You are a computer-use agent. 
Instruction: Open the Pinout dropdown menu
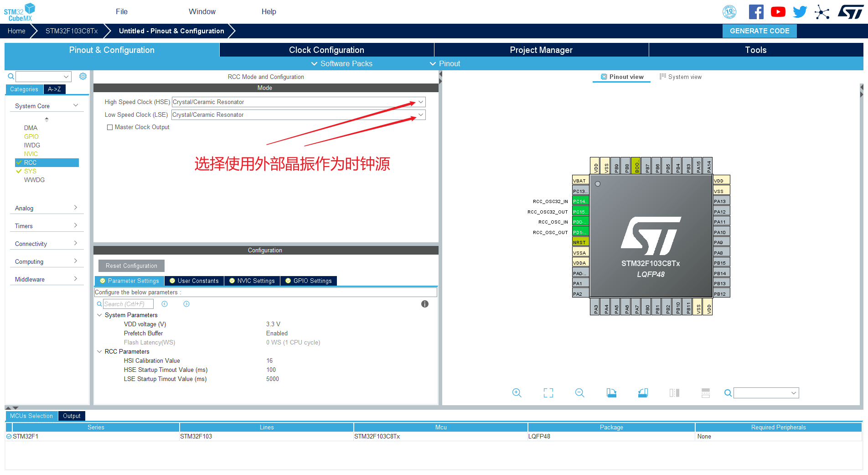(x=445, y=63)
